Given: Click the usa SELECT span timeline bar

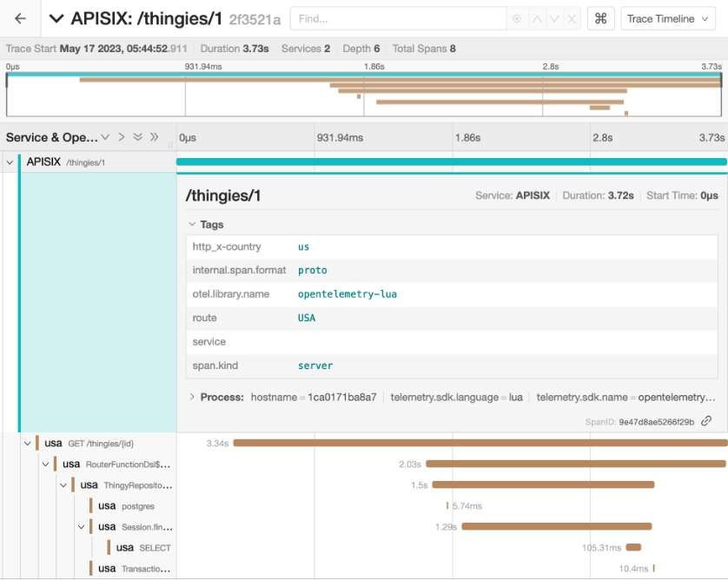Looking at the screenshot, I should [633, 547].
